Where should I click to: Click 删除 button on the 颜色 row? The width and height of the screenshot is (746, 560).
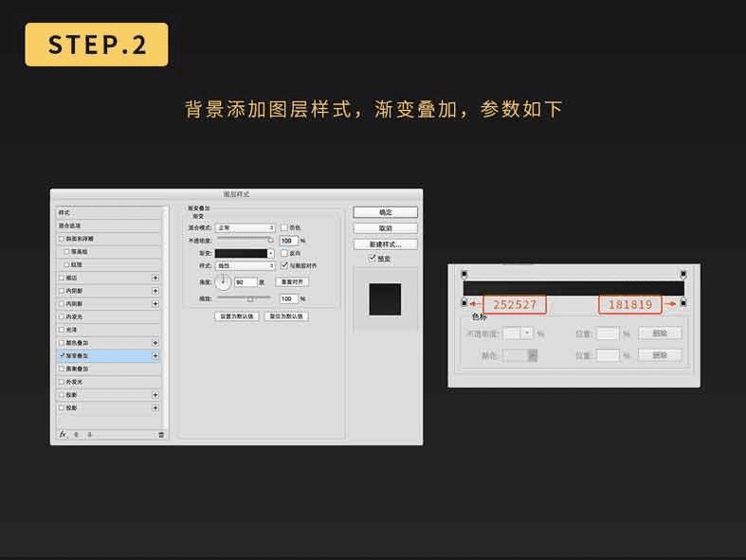click(x=660, y=355)
